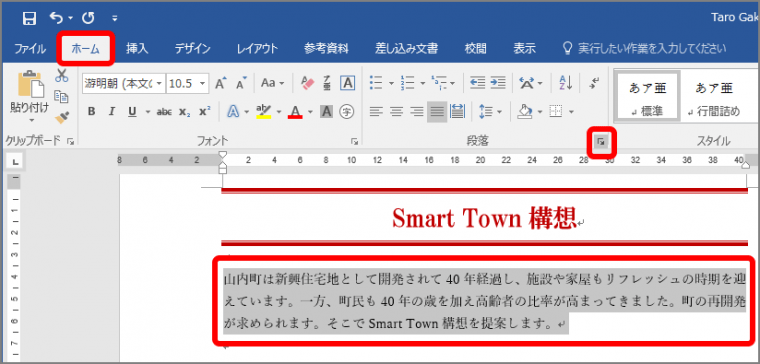Toggle Strikethrough abc formatting
The width and height of the screenshot is (760, 364).
click(x=164, y=112)
